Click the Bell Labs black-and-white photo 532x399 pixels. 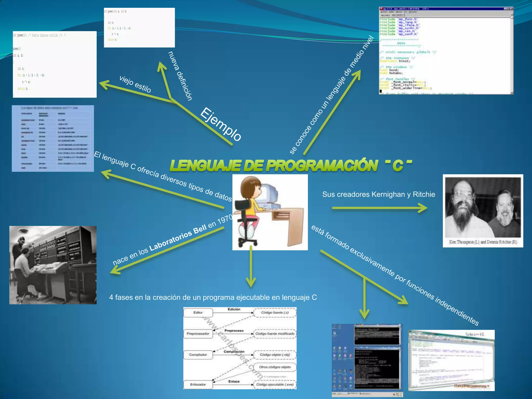53,265
